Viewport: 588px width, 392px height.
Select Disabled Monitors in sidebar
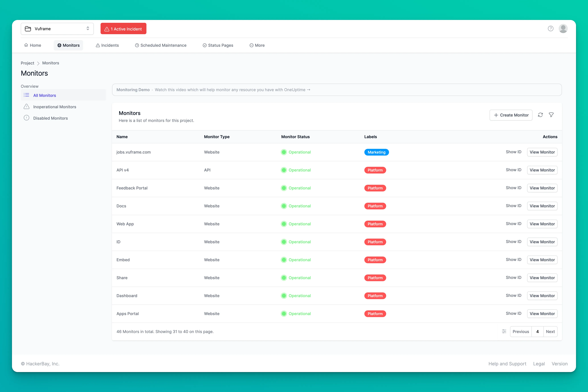point(64,118)
